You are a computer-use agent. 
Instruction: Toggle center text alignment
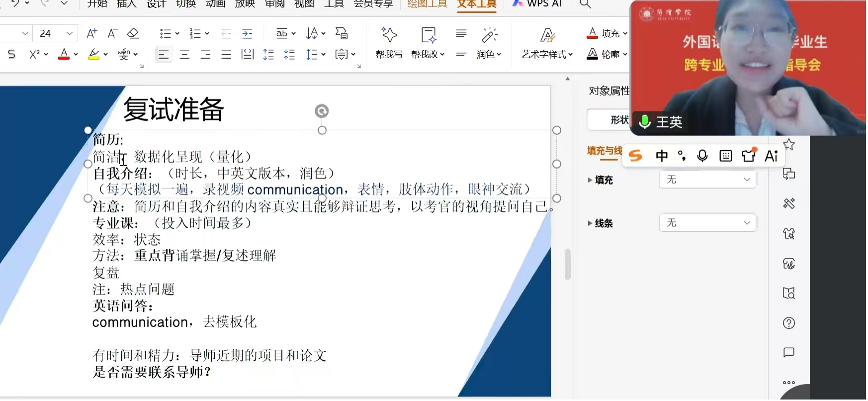184,54
